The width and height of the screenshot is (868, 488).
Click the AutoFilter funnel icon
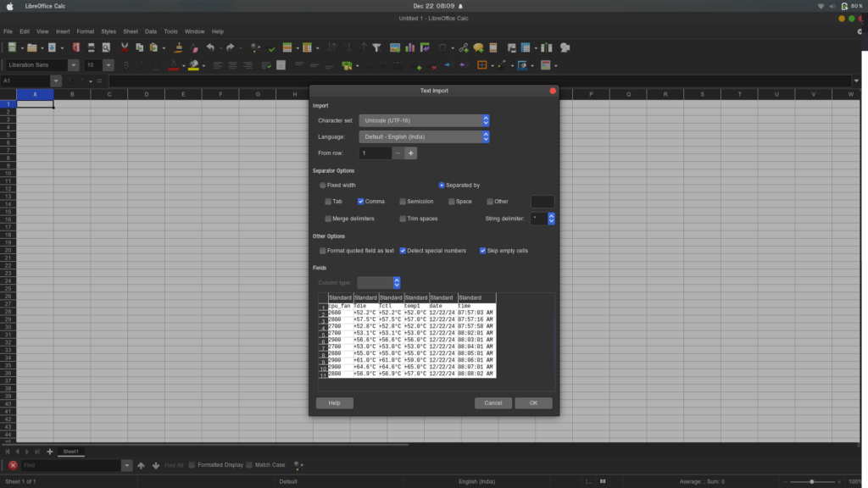pyautogui.click(x=377, y=47)
